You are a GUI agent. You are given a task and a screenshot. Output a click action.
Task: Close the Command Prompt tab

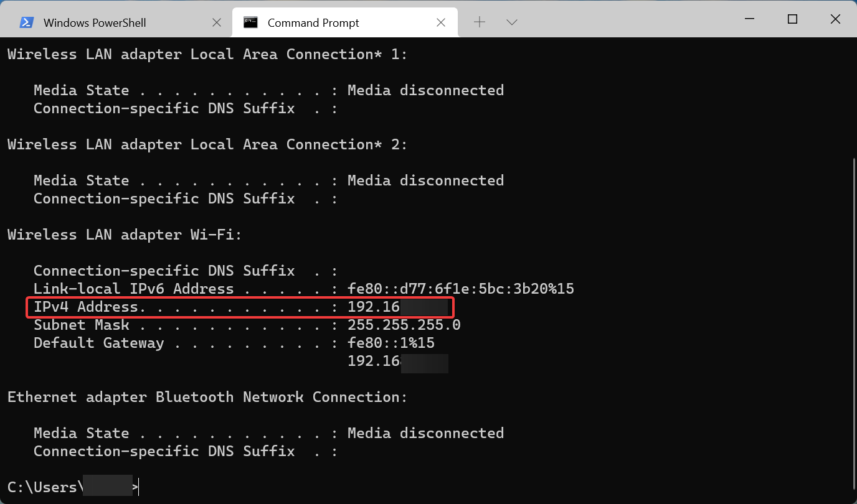pyautogui.click(x=441, y=22)
